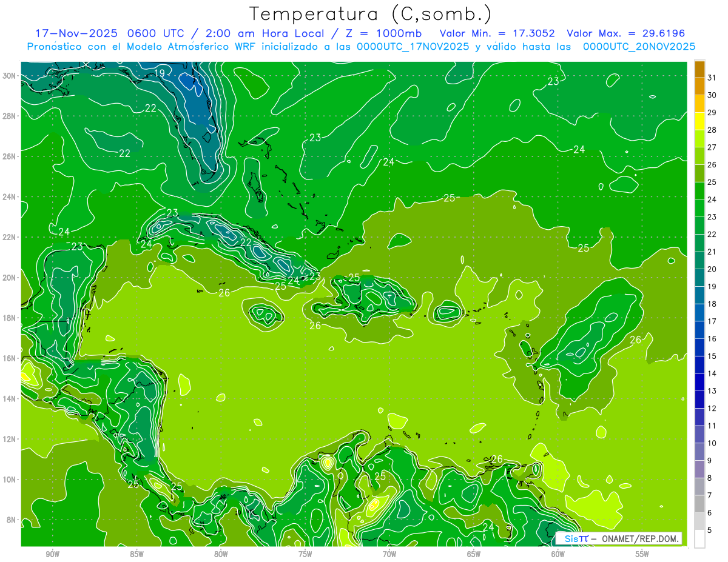Click the "5" colorbar scale label

(710, 530)
